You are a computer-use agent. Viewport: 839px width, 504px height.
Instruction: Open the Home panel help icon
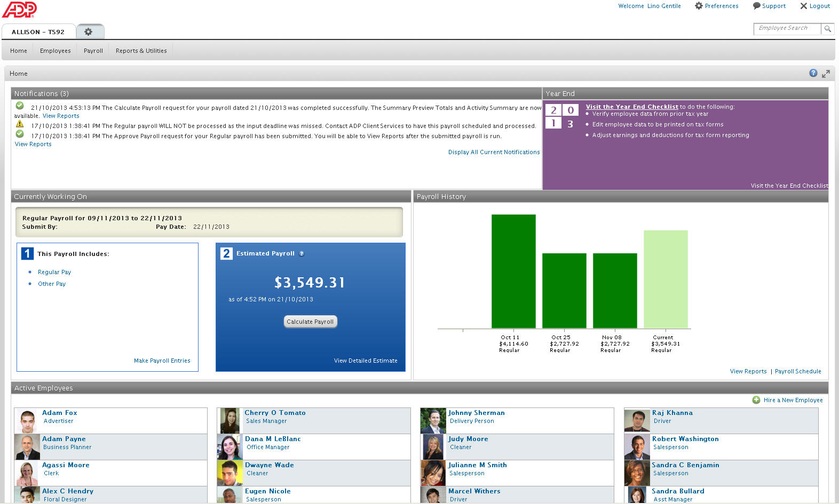tap(813, 74)
